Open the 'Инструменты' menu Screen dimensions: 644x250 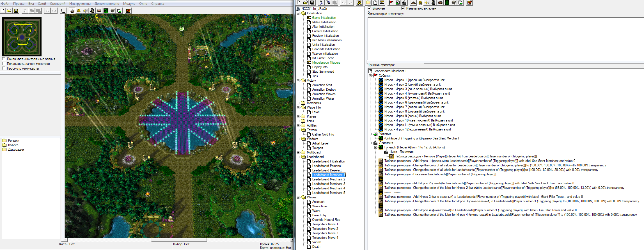pos(80,4)
